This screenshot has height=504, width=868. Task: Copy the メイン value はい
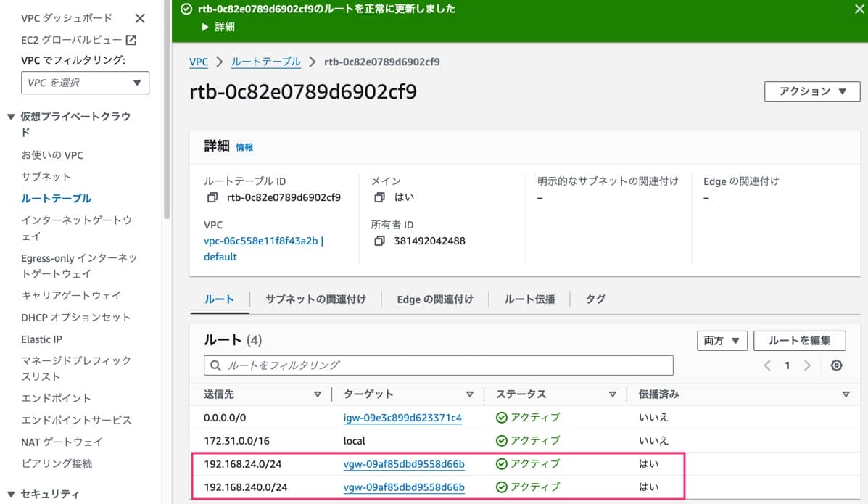379,197
